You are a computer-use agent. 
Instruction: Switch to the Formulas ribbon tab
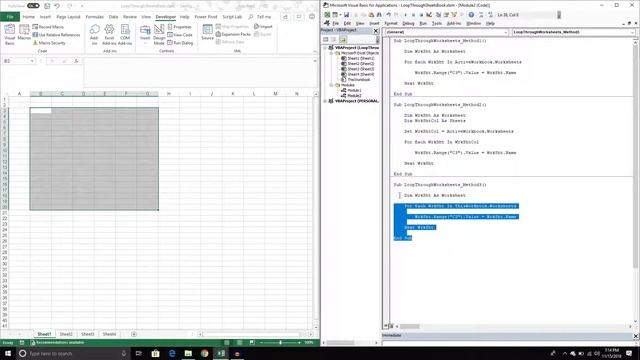pyautogui.click(x=95, y=17)
